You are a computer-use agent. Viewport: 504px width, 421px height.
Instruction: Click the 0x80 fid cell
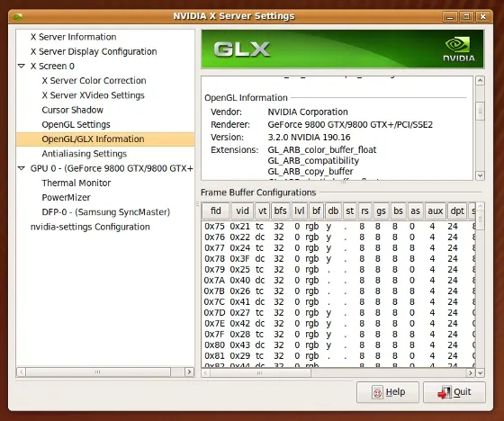[x=214, y=345]
